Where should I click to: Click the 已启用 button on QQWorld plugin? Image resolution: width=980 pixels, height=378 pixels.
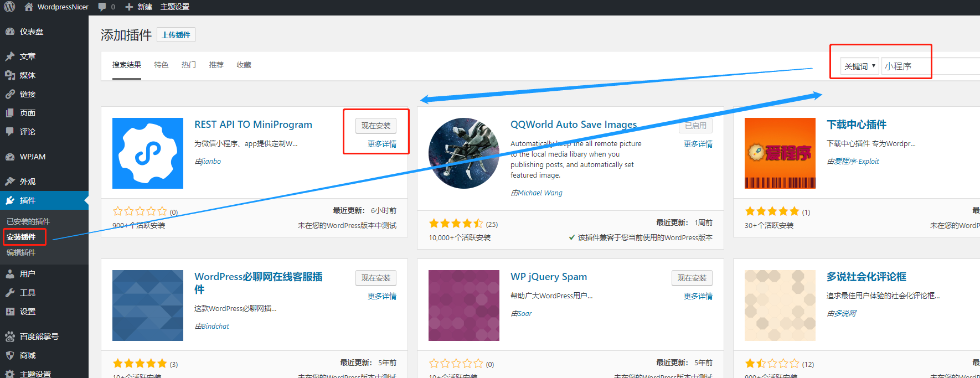click(696, 126)
